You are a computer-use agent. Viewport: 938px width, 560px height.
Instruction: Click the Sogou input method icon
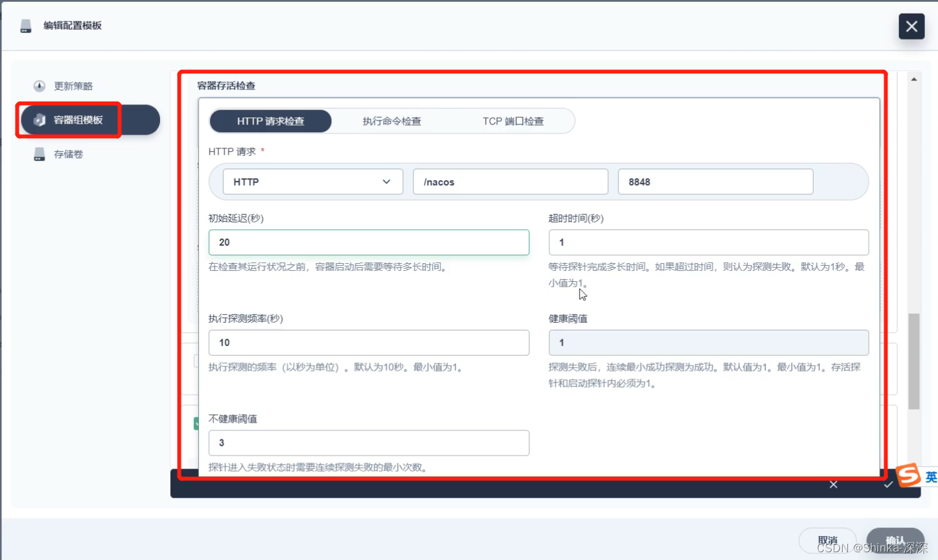[909, 475]
